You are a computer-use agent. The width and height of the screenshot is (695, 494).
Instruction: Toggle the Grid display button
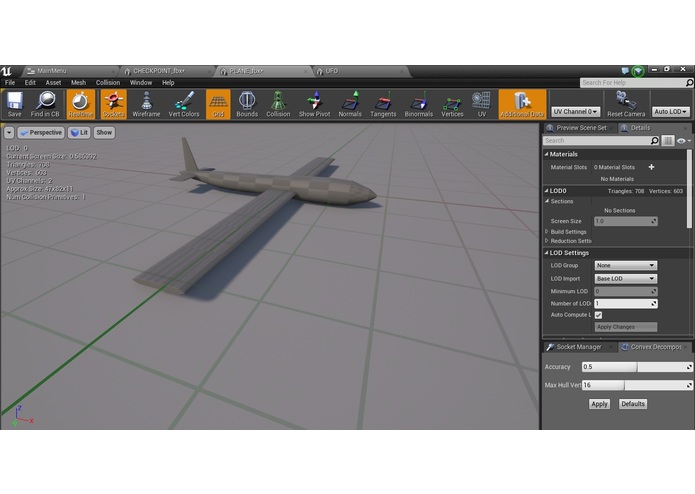[x=218, y=104]
